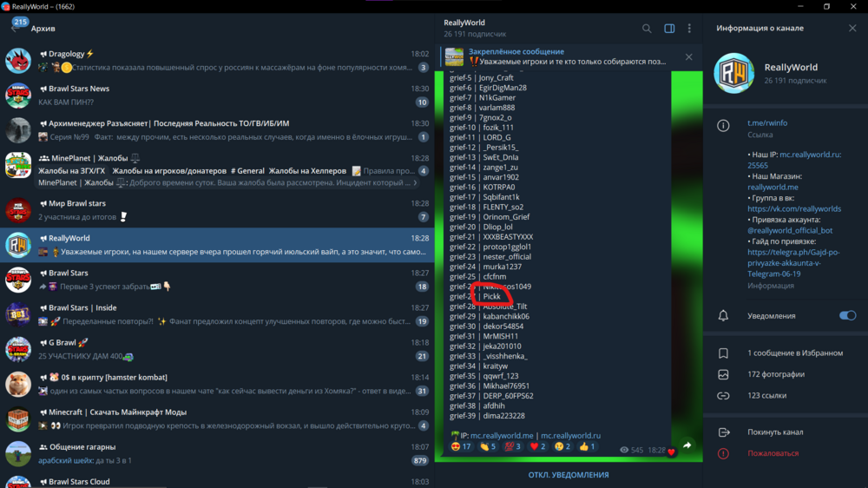Click the red heart beside the 18:28 timestamp
The height and width of the screenshot is (488, 868).
672,452
